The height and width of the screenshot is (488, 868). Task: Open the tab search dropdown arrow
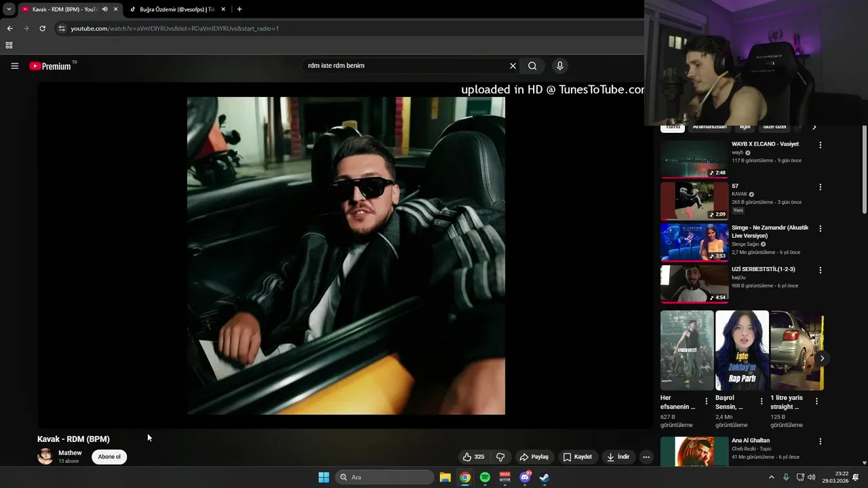coord(9,9)
